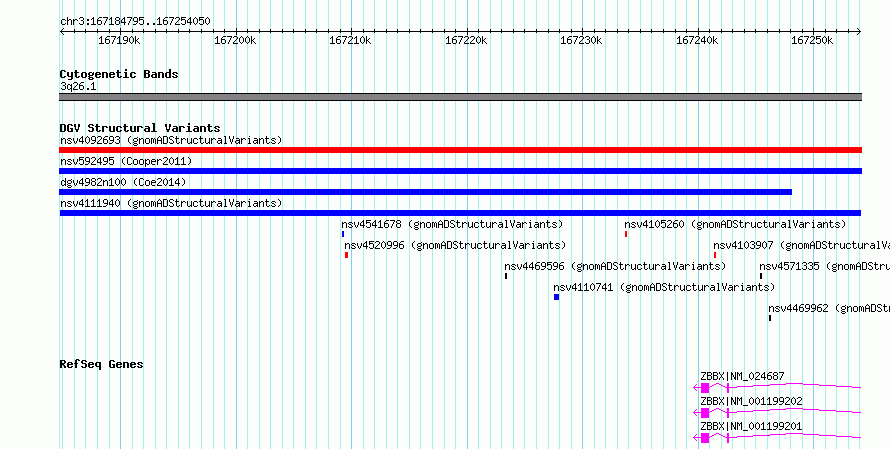Click the 167230k ruler tick label
This screenshot has width=890, height=449.
tap(581, 41)
